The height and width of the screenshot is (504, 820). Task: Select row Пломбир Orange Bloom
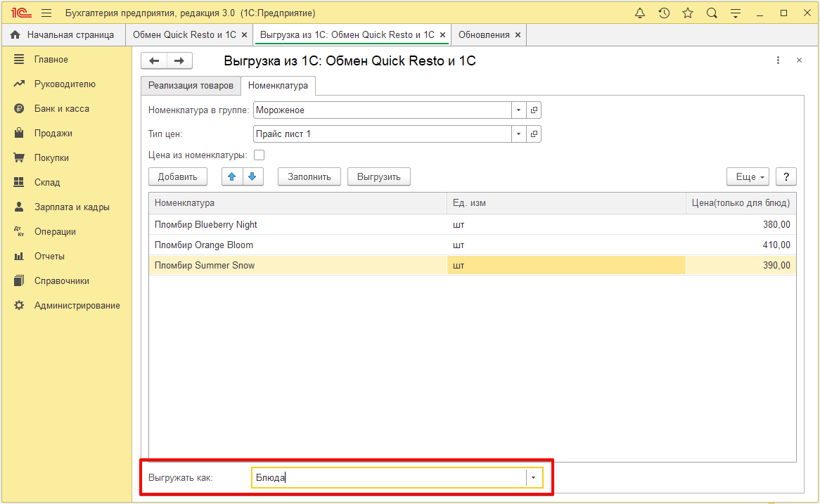(472, 245)
